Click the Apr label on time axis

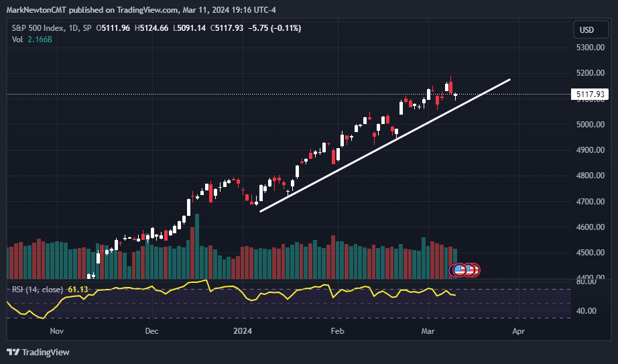517,330
